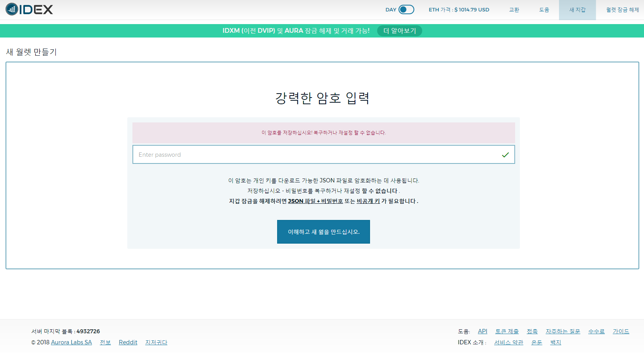Open the 서비스 약관 footer link
The height and width of the screenshot is (353, 644).
pyautogui.click(x=508, y=342)
